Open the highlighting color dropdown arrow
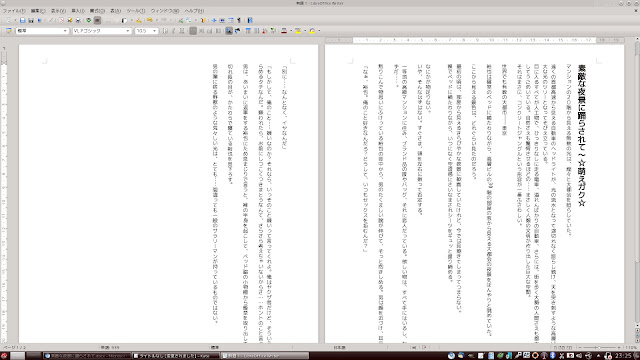640x360 pixels. click(305, 31)
